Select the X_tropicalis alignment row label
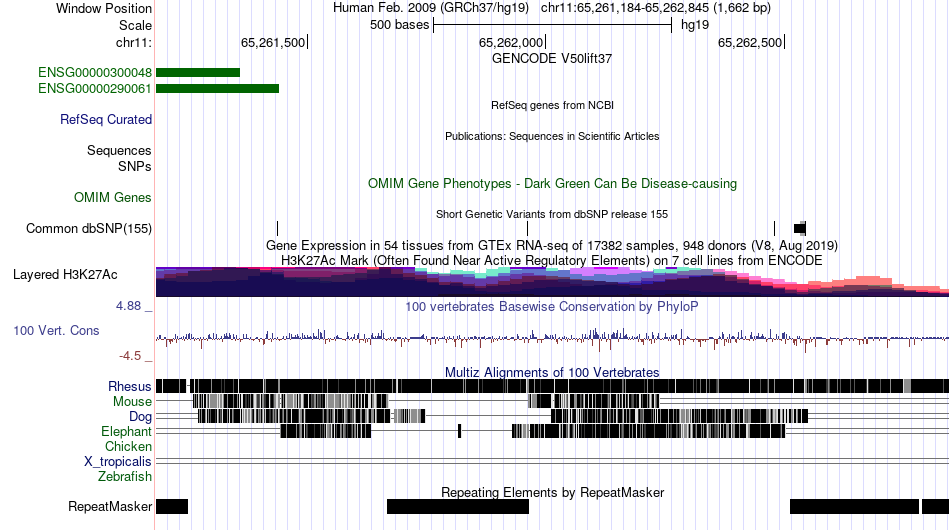950x530 pixels. point(118,462)
